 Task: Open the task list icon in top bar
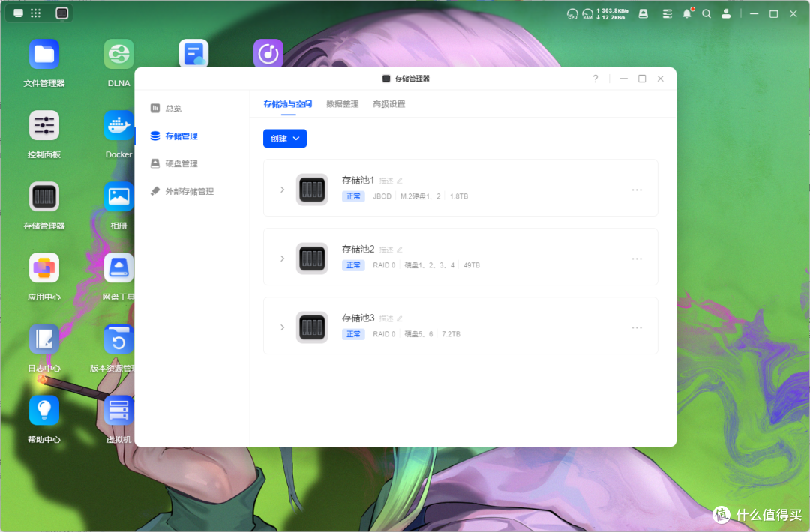(x=667, y=14)
